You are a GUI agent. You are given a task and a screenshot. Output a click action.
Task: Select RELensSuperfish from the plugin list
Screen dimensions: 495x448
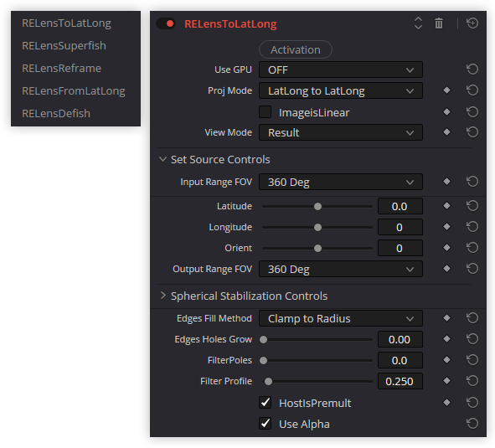[x=64, y=46]
